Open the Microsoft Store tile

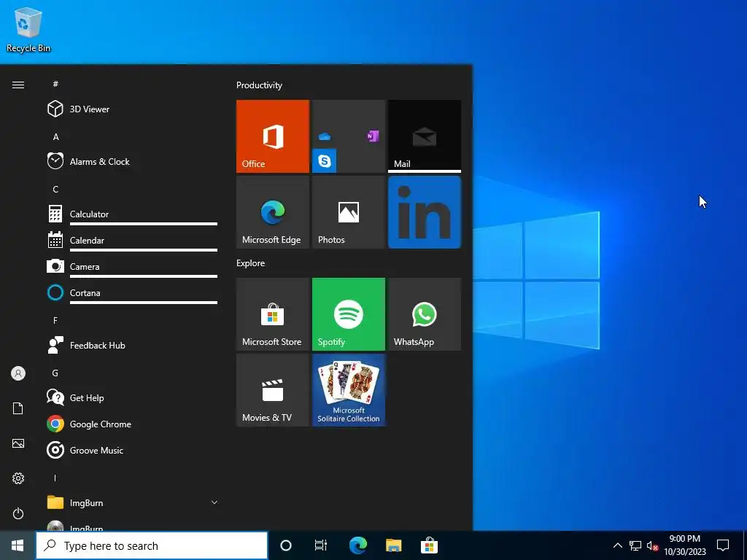point(273,314)
